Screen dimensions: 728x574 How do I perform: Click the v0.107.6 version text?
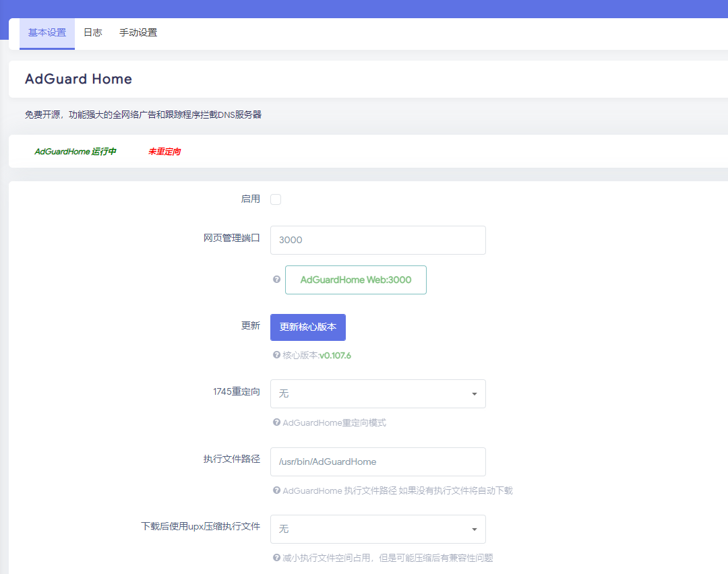336,355
